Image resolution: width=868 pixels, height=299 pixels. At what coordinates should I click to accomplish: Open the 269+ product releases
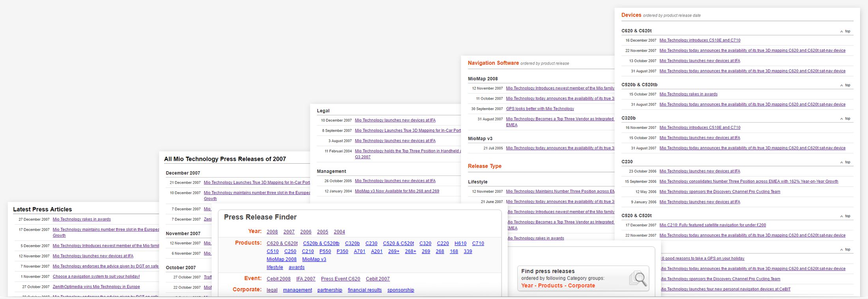(394, 251)
